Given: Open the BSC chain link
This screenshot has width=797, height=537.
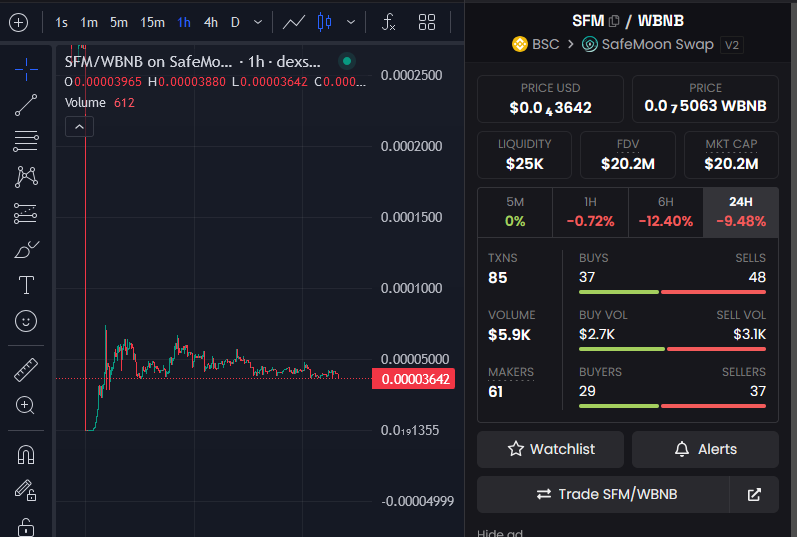Looking at the screenshot, I should (545, 44).
